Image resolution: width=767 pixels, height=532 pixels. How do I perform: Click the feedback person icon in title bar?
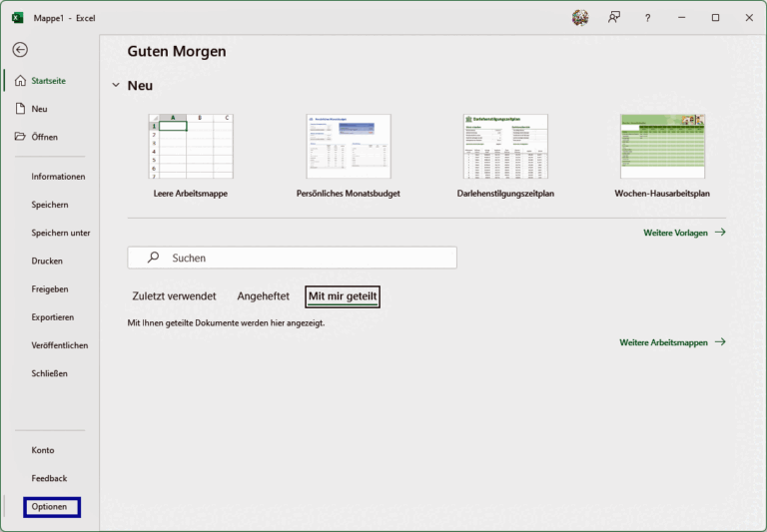point(614,18)
